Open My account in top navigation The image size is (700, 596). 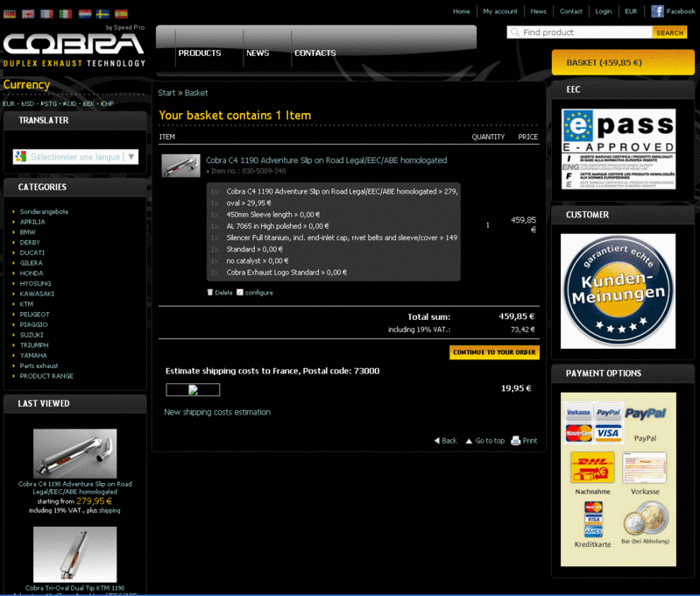500,11
